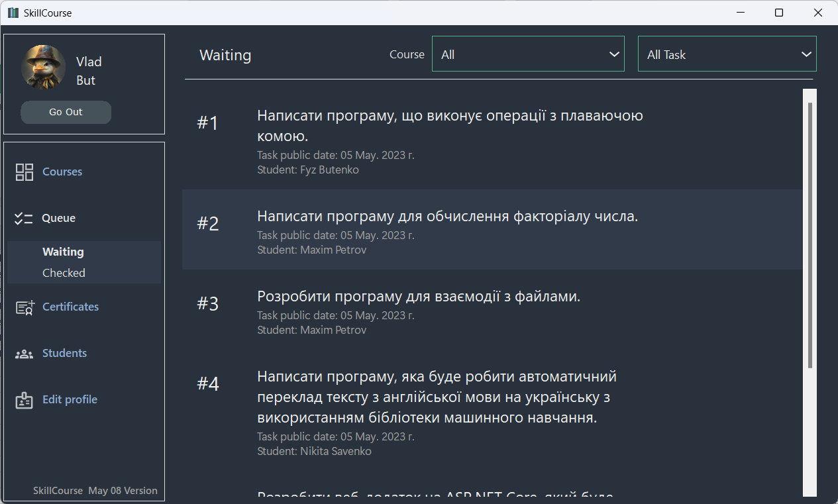
Task: Select the Courses grid icon in sidebar
Action: tap(24, 171)
